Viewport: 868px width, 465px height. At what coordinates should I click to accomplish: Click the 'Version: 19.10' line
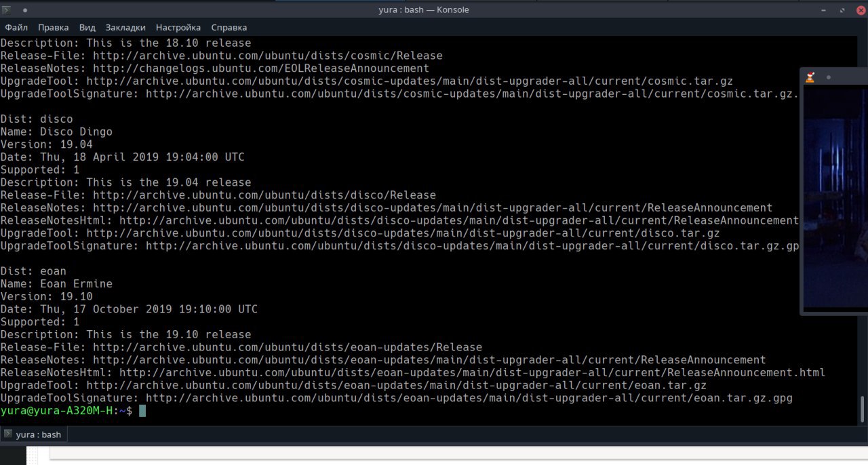point(47,296)
